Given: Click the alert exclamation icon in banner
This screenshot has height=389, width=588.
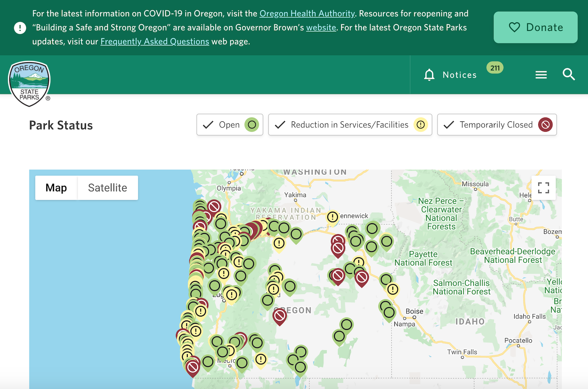Looking at the screenshot, I should point(20,28).
